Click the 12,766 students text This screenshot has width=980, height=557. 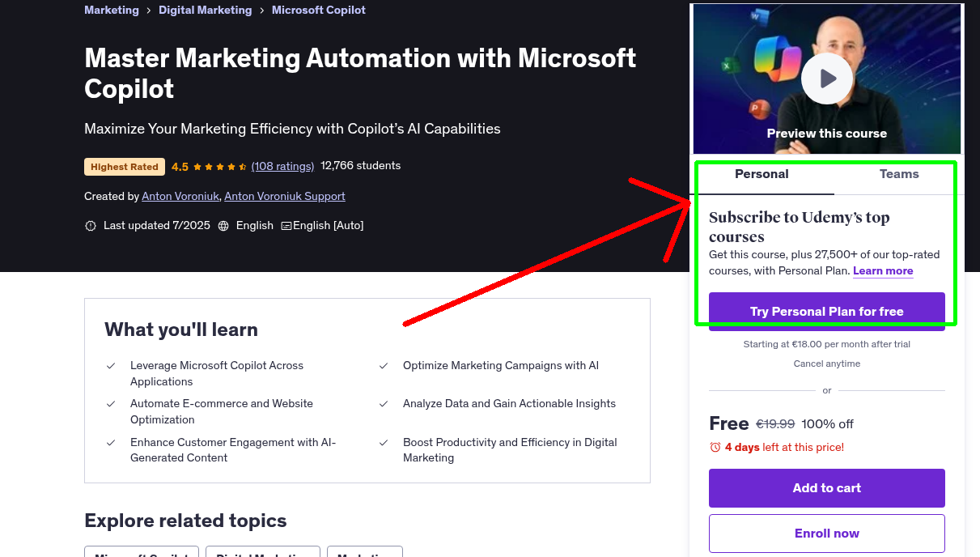(x=361, y=165)
